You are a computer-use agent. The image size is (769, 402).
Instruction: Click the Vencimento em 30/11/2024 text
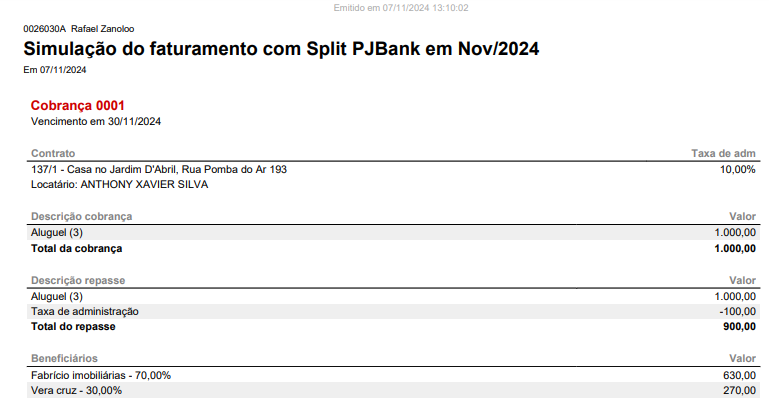click(x=96, y=122)
